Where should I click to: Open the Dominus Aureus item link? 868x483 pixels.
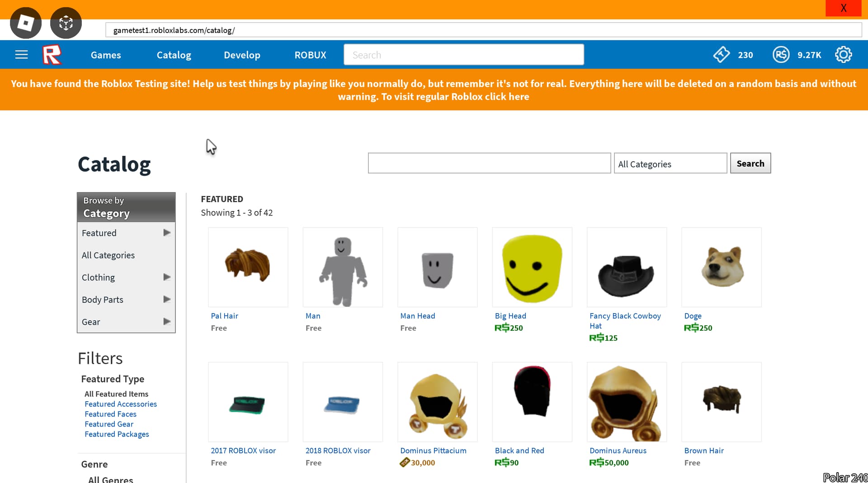coord(618,450)
